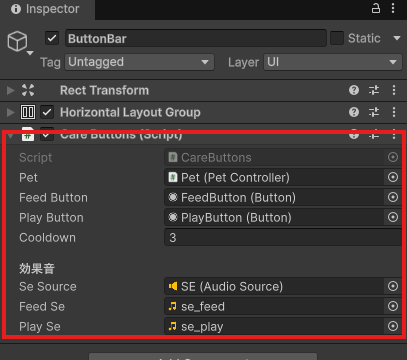The width and height of the screenshot is (407, 360).
Task: Open Rect Transform help reference icon
Action: coord(354,90)
